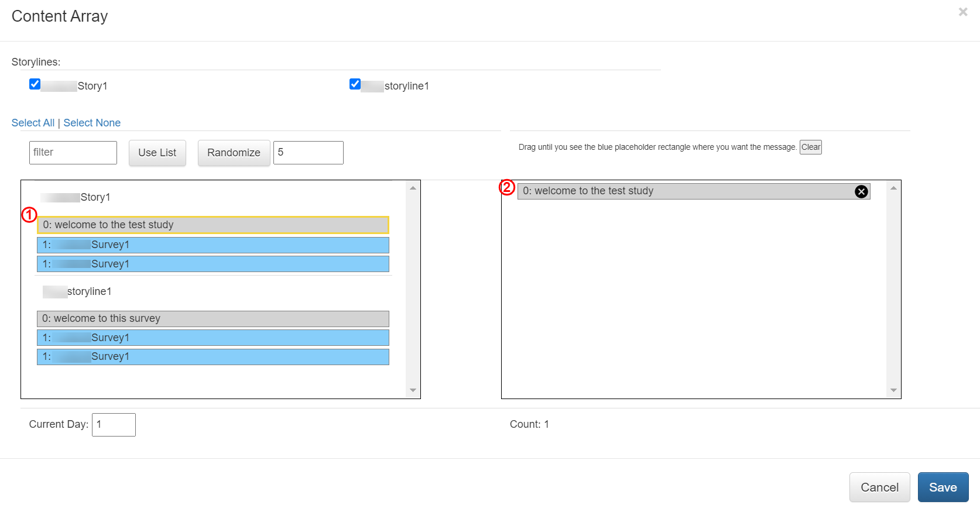Select second Survey1 item under storyline1

(213, 357)
